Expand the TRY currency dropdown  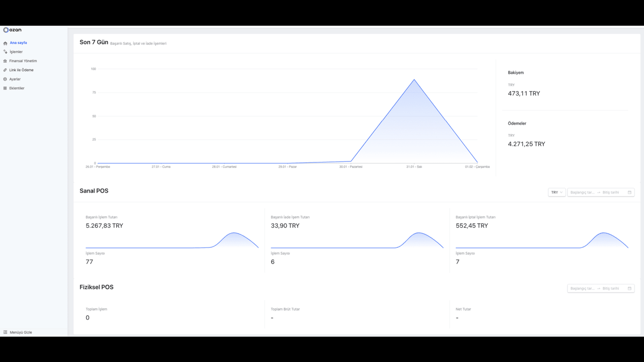tap(557, 193)
